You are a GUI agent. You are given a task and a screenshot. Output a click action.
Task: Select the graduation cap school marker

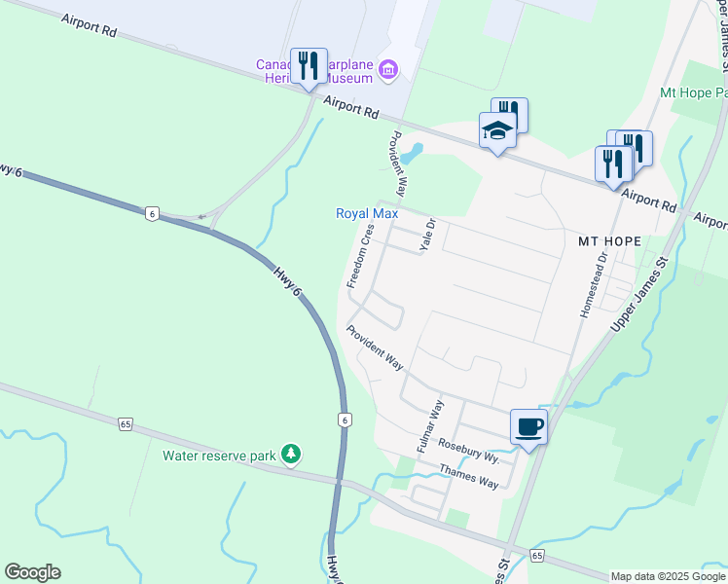(x=497, y=130)
